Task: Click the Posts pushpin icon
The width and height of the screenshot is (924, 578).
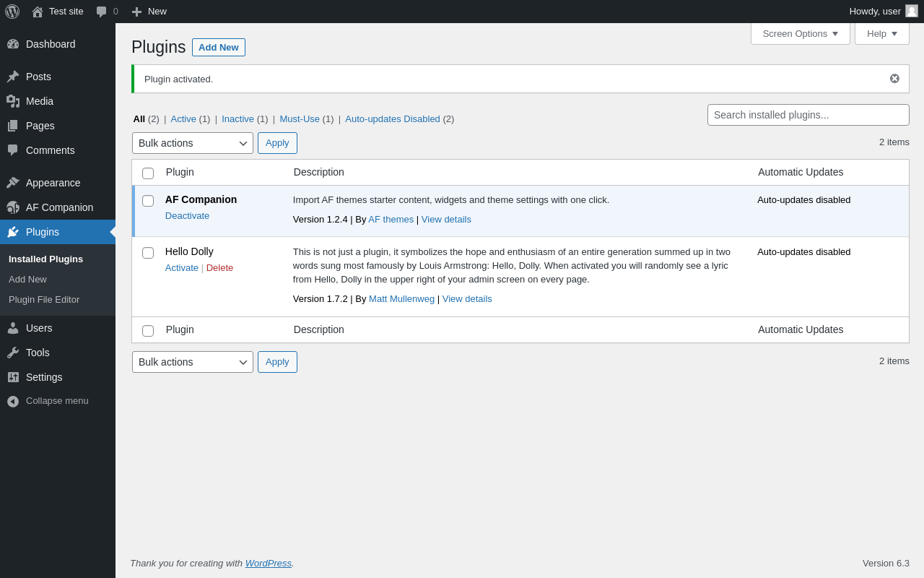Action: (13, 77)
